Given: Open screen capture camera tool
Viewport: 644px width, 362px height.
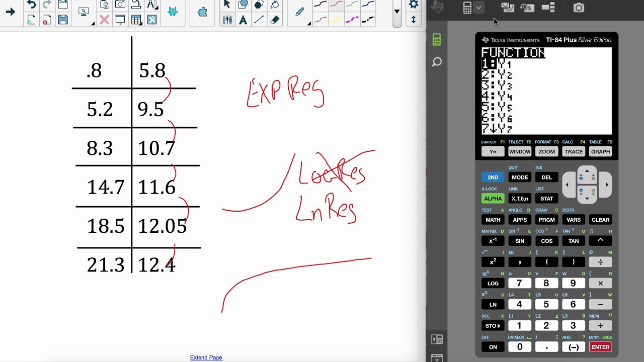Looking at the screenshot, I should tap(120, 5).
